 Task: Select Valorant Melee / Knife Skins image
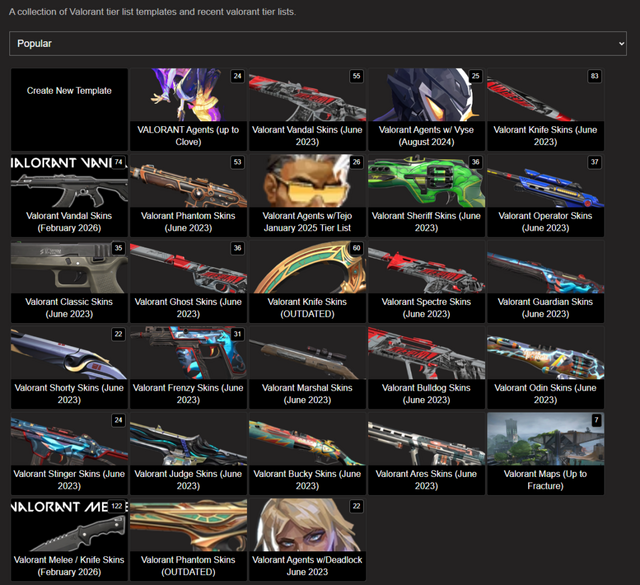[x=69, y=525]
